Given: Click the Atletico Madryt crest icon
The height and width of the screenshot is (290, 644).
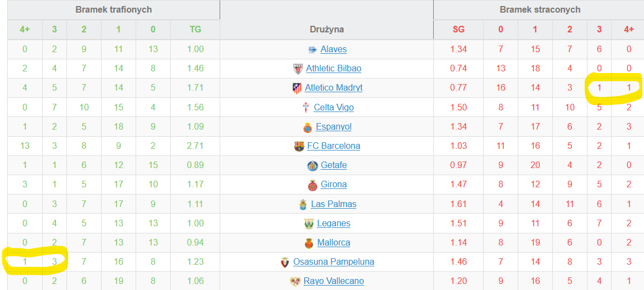Looking at the screenshot, I should 297,88.
